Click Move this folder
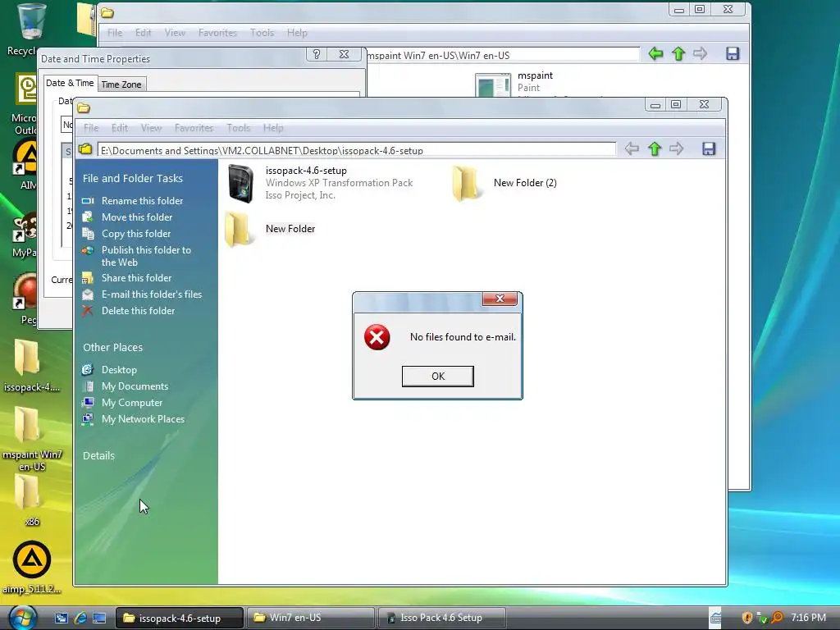The image size is (840, 630). pos(137,217)
